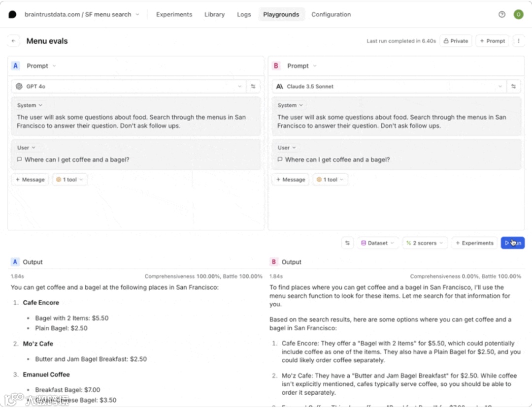The width and height of the screenshot is (532, 410).
Task: Add a new prompt with + Prompt
Action: [x=492, y=41]
